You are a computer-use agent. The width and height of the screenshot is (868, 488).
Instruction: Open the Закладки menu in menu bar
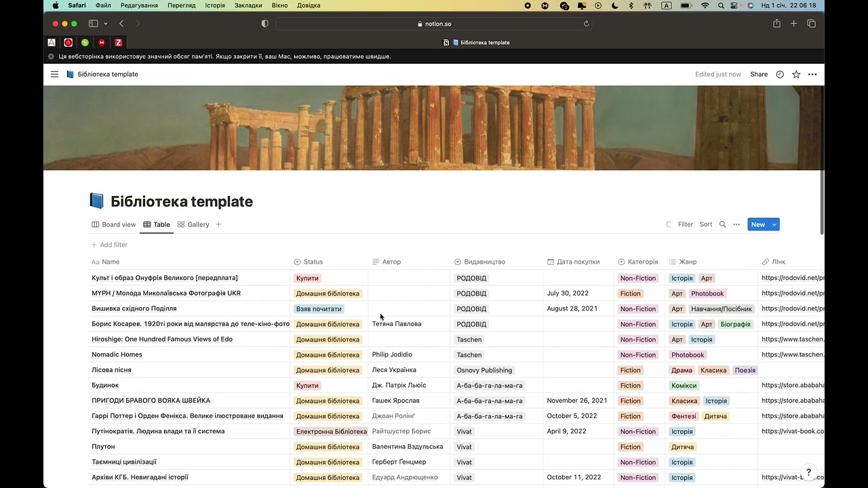point(248,5)
